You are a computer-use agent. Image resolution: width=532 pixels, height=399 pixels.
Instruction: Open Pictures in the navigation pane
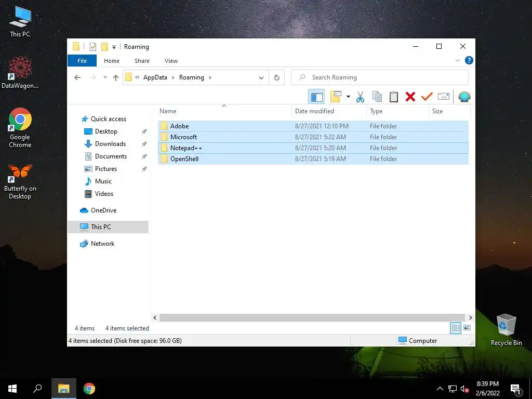click(105, 169)
